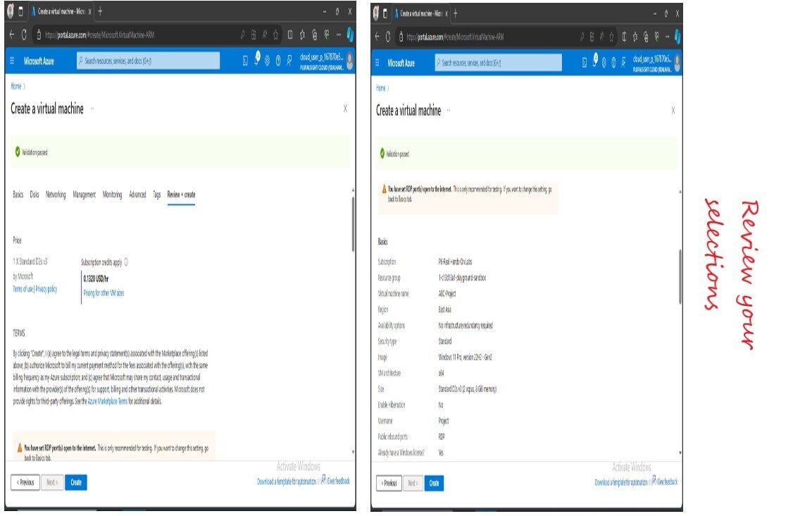
Task: Click the Windows 11 Pro image value
Action: pyautogui.click(x=465, y=357)
